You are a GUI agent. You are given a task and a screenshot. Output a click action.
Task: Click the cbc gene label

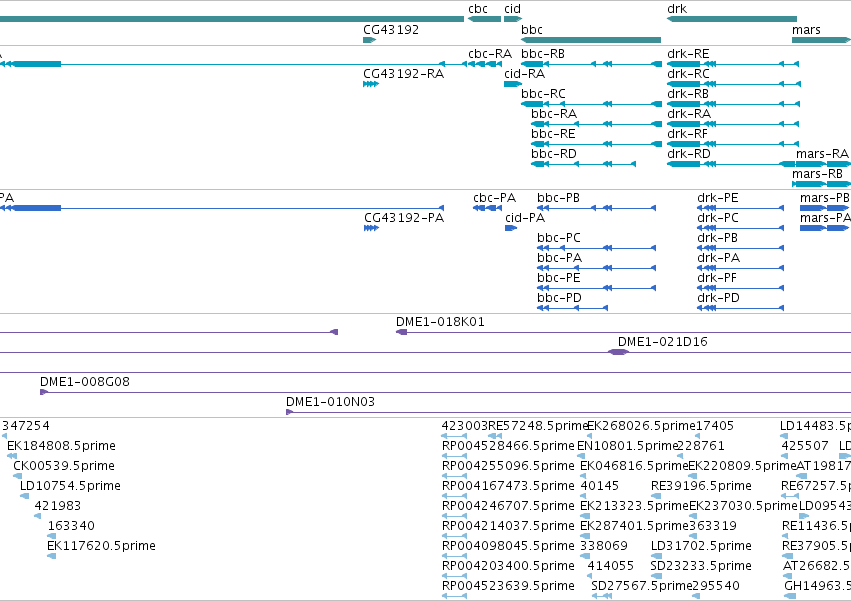pyautogui.click(x=478, y=9)
